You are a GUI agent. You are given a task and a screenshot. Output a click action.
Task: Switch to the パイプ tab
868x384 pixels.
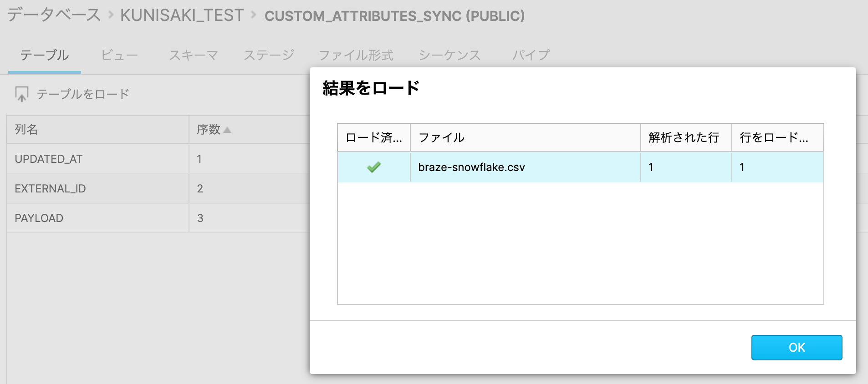pos(531,56)
